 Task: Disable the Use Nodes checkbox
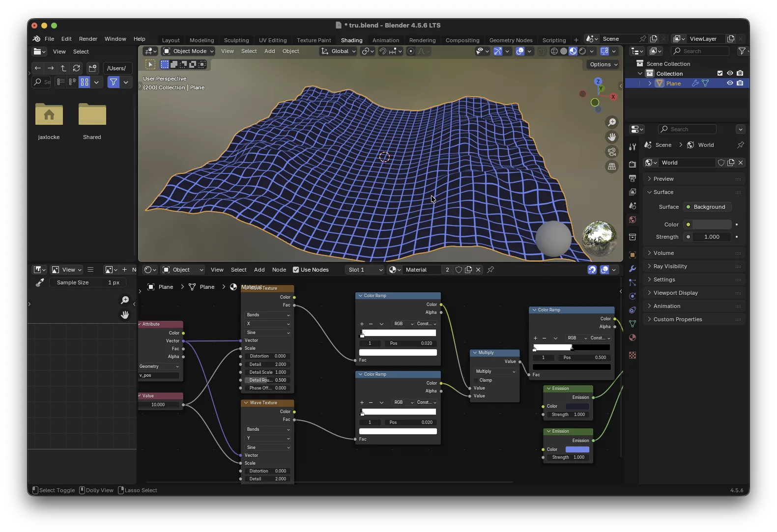(x=296, y=270)
